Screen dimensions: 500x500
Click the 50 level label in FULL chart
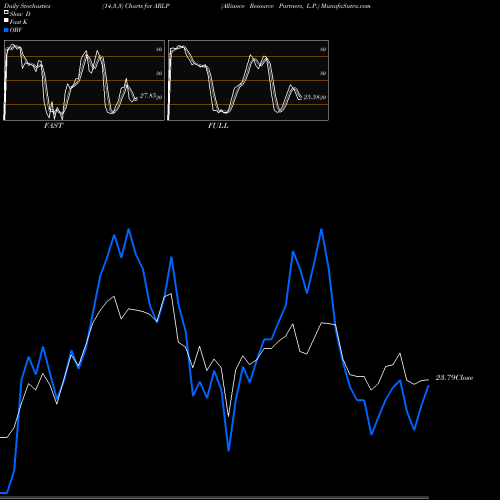click(323, 73)
